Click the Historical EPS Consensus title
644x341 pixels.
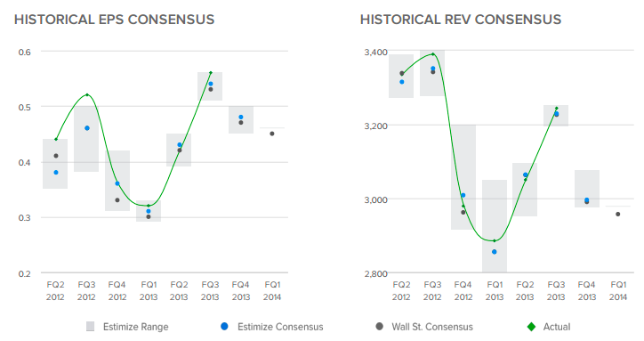(114, 20)
